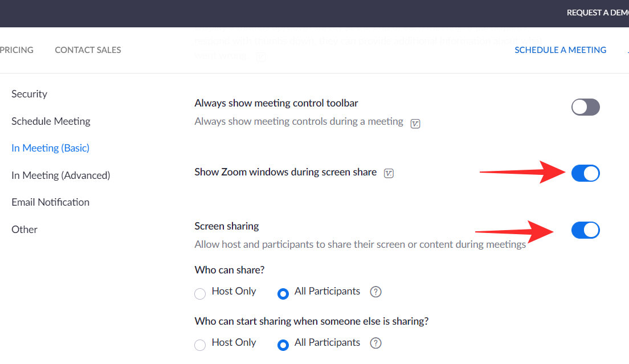629x364 pixels.
Task: Go to Schedule Meeting settings
Action: (51, 121)
